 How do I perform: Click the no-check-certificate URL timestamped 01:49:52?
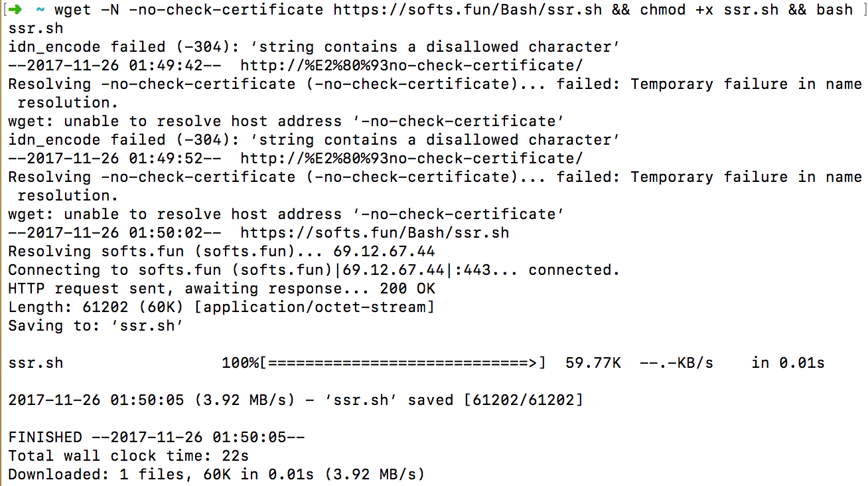tap(411, 159)
